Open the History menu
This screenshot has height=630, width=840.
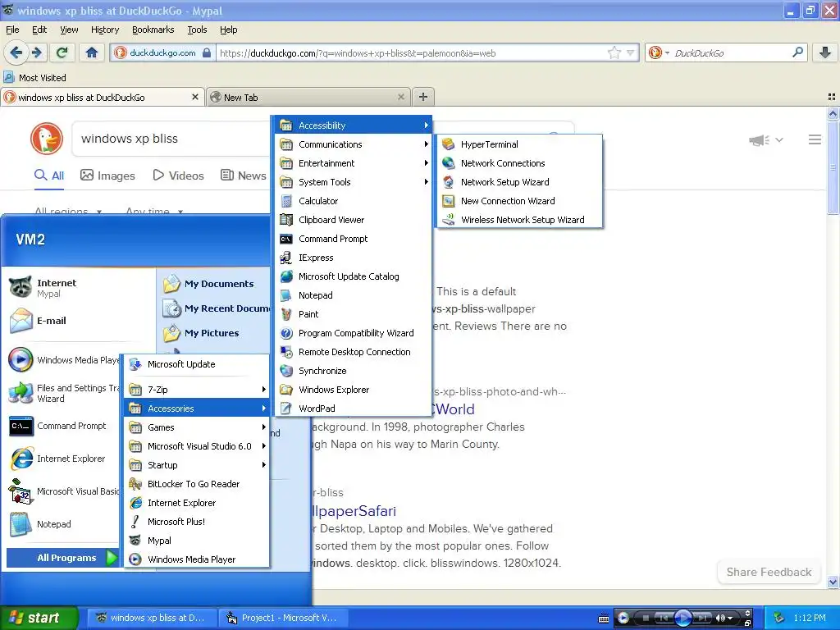105,30
